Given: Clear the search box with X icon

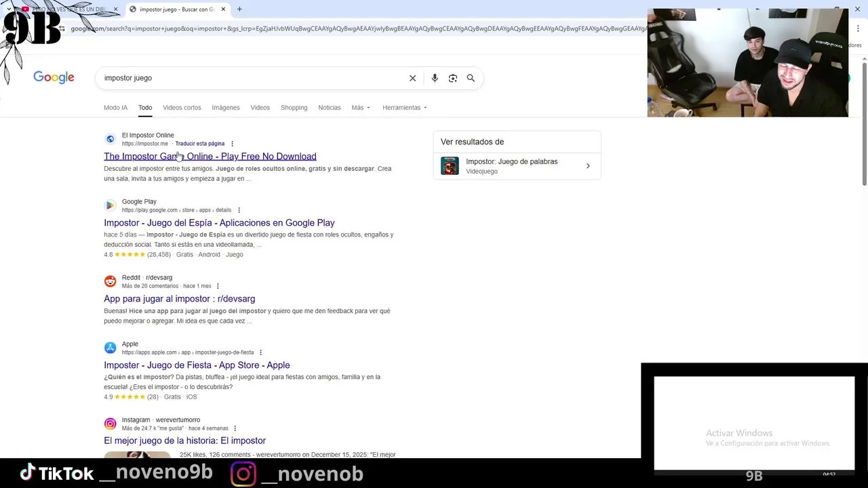Looking at the screenshot, I should (x=412, y=78).
